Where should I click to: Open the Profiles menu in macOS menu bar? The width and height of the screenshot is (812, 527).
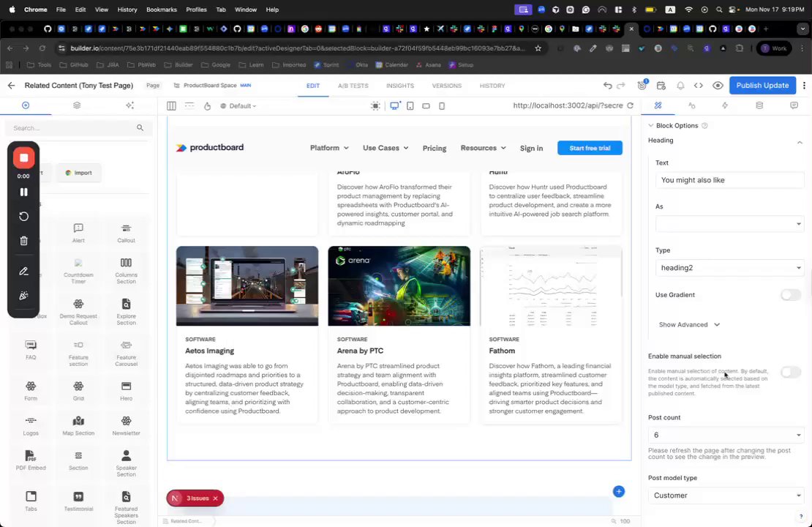point(196,10)
